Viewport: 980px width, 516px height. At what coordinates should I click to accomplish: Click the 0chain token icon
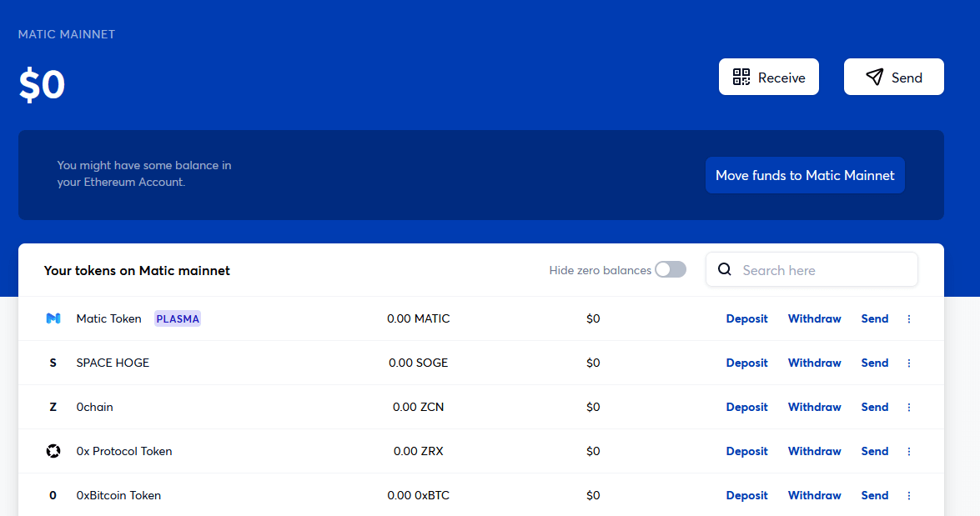point(53,407)
